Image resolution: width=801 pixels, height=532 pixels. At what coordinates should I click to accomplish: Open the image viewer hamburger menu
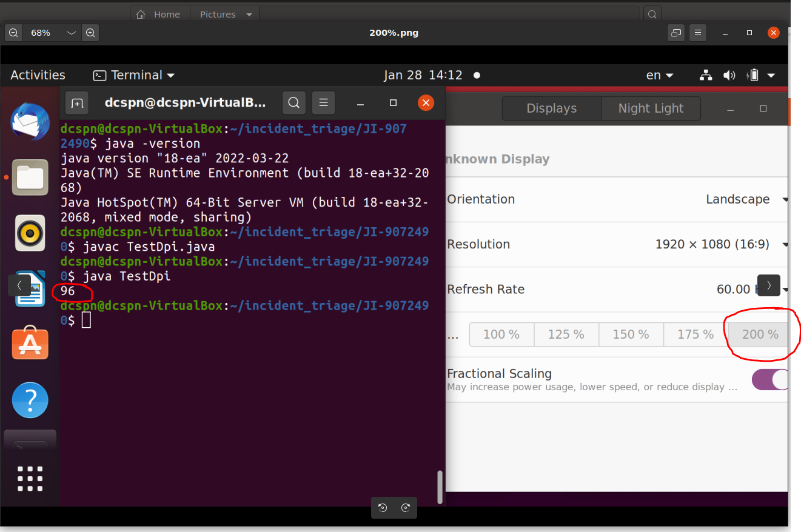coord(698,33)
